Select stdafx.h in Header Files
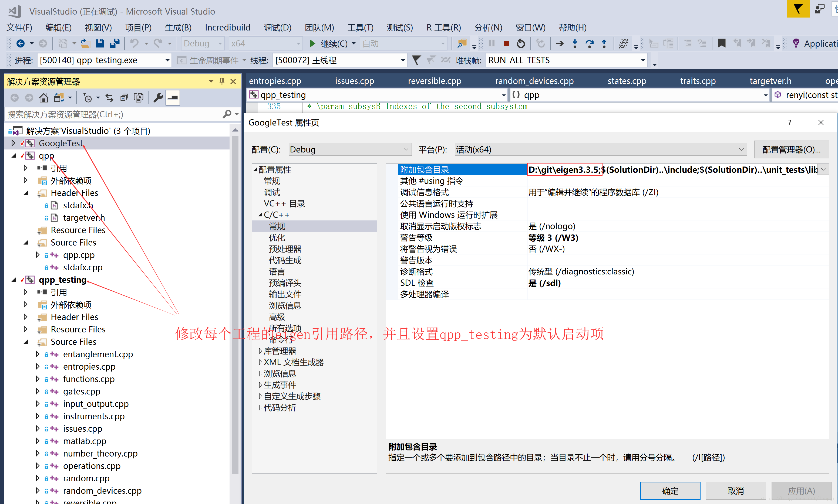Screen dimensions: 838x504 coord(78,205)
